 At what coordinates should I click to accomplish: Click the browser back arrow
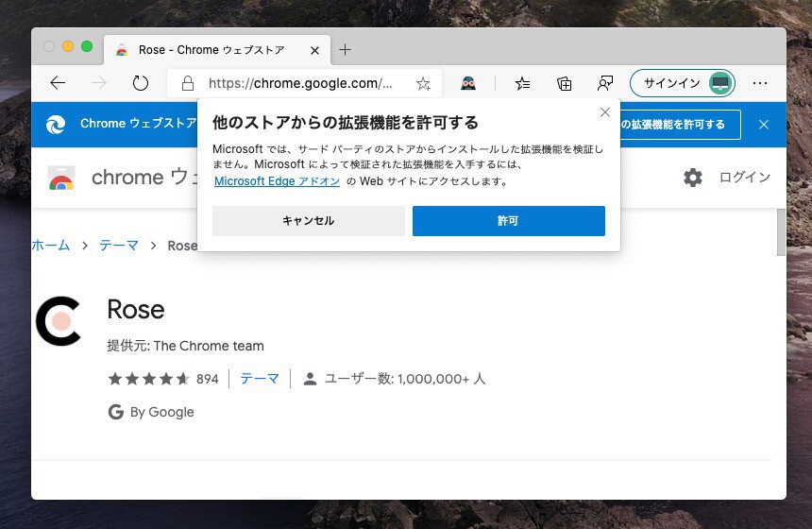[58, 83]
